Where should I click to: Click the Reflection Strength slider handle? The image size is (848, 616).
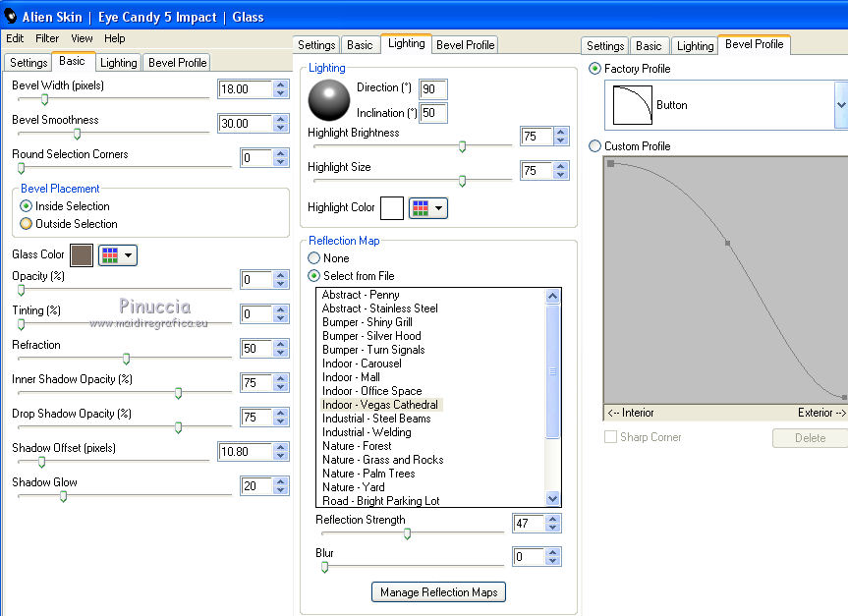coord(407,533)
